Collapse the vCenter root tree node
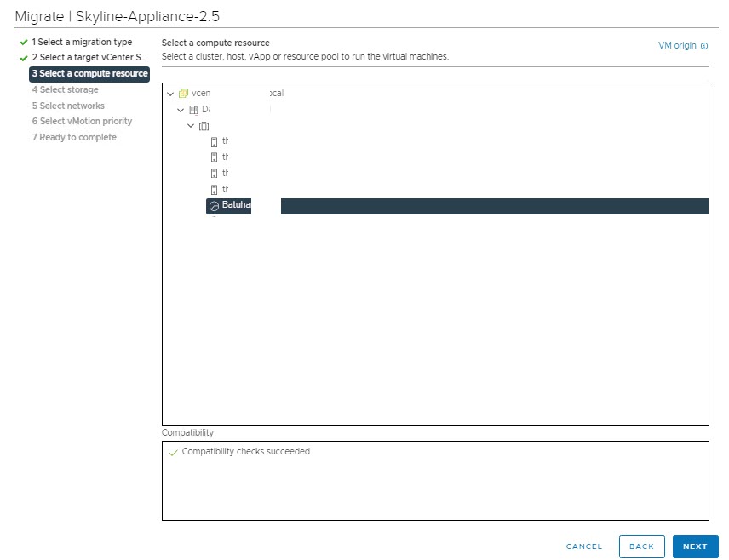 coord(171,94)
